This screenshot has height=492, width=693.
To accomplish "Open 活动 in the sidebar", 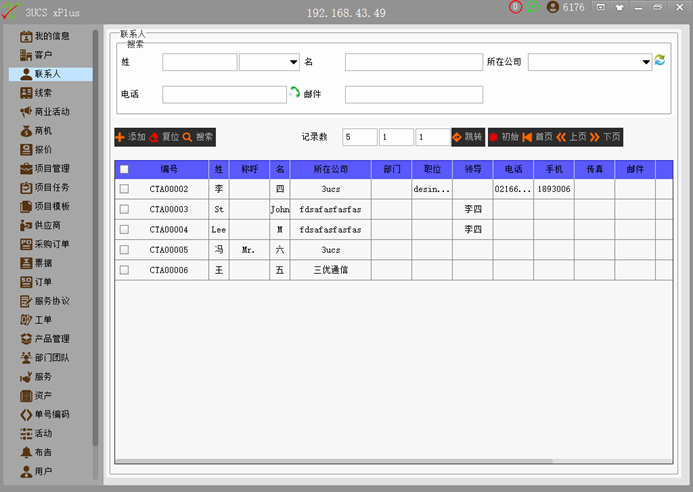I will pos(36,433).
